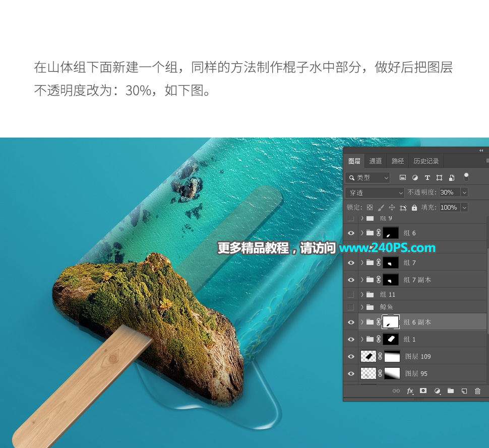Click lock transparent pixels icon

tap(370, 208)
